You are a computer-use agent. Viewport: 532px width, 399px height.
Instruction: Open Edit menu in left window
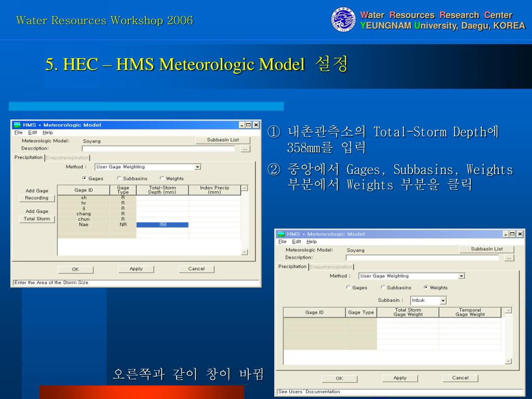[x=33, y=132]
